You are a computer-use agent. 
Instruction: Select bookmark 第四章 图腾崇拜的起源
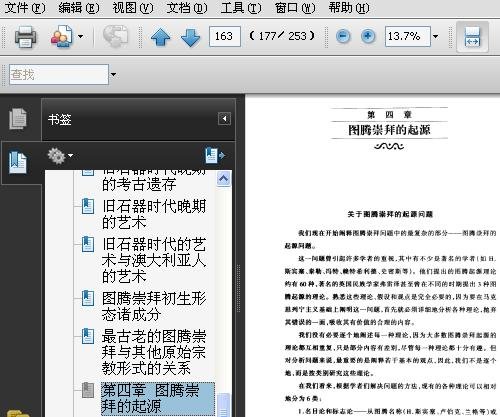158,398
